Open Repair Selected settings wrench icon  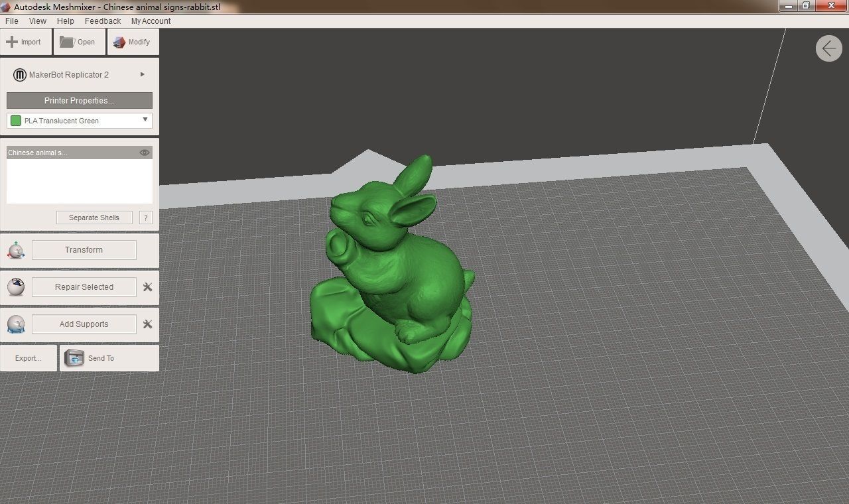(x=147, y=287)
